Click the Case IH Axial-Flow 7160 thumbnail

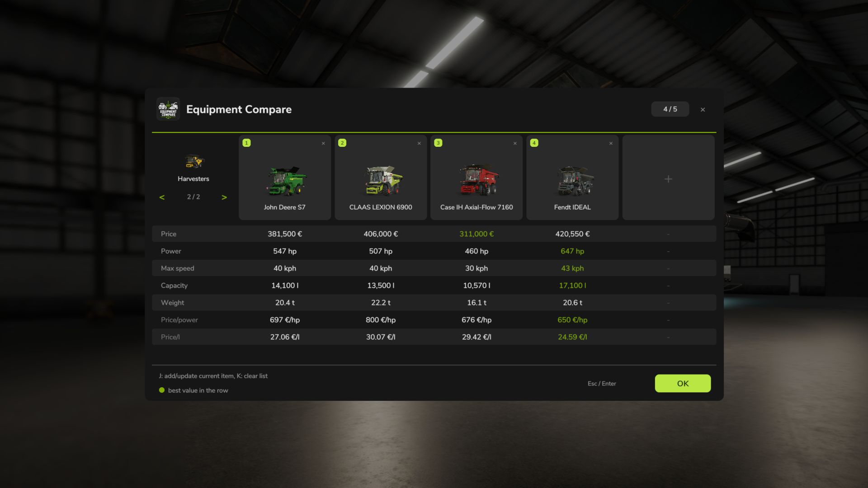coord(478,179)
